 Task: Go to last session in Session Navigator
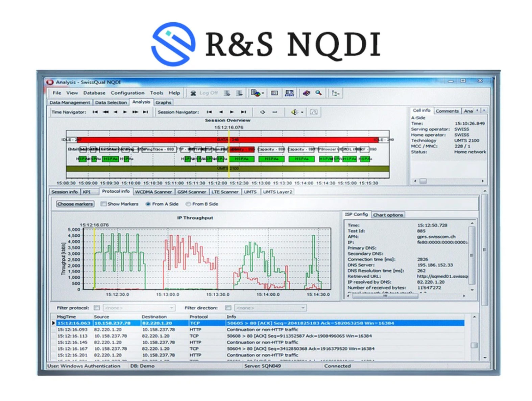[x=243, y=112]
